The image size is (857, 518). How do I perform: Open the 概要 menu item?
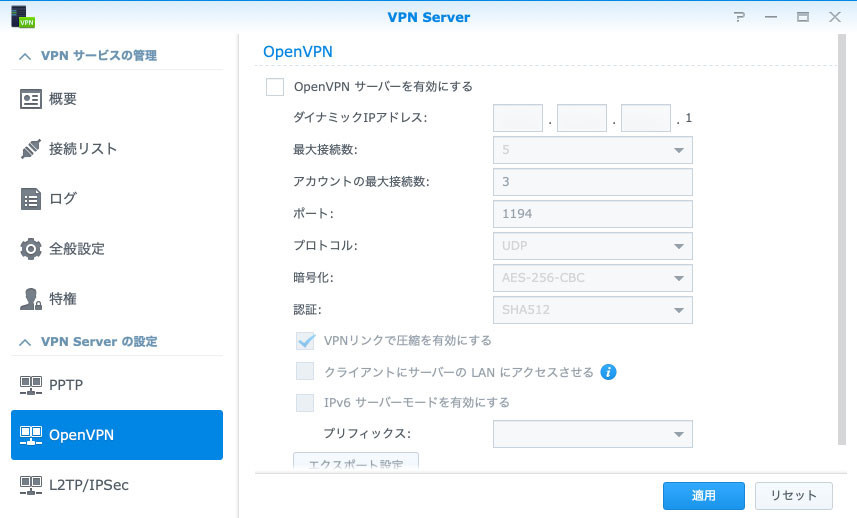[x=117, y=99]
